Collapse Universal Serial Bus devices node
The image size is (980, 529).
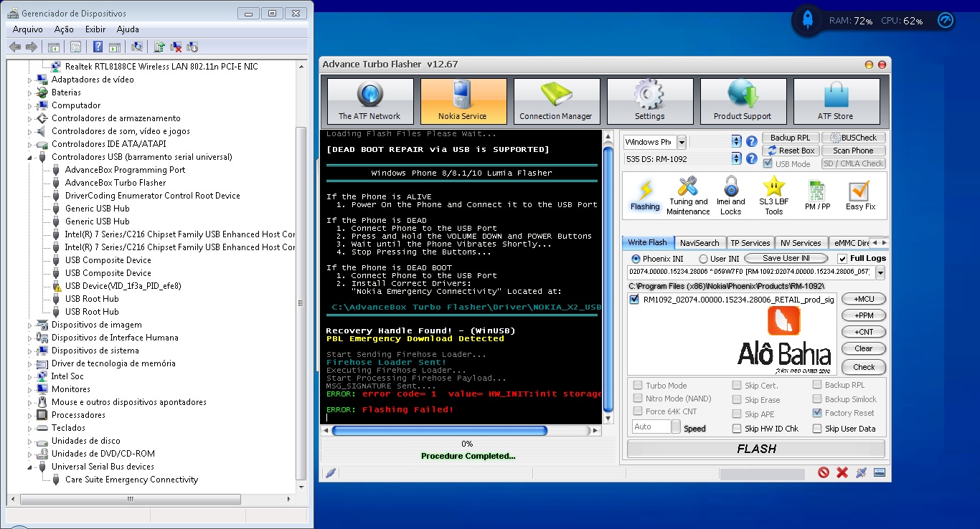click(30, 467)
